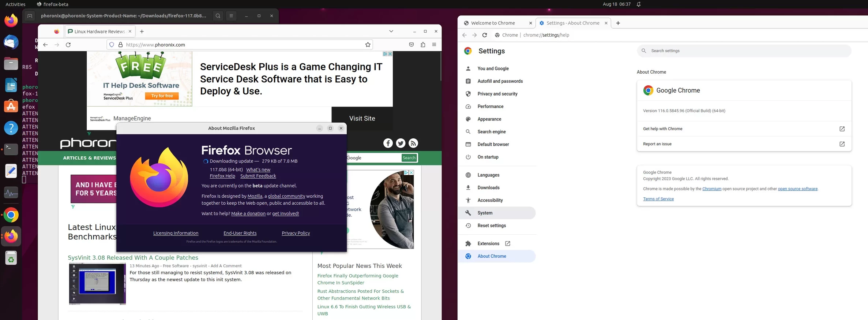The width and height of the screenshot is (868, 320).
Task: Open Phoronix RSS feed icon
Action: (413, 143)
